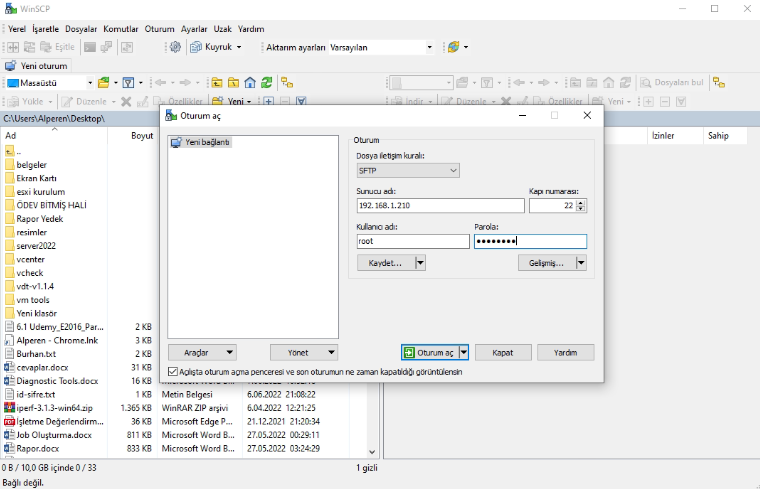Click the Sunucu adı host field
The width and height of the screenshot is (760, 489).
point(440,205)
